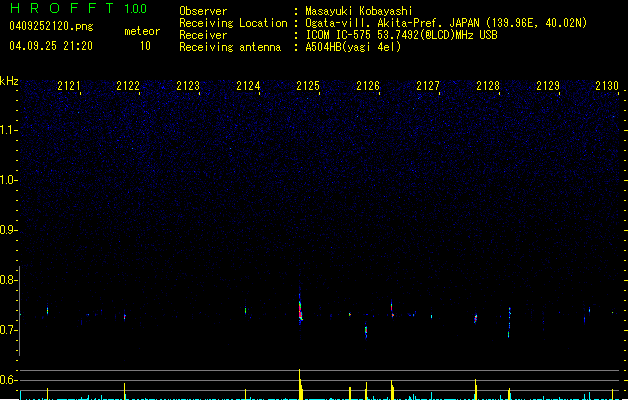
Task: Click the 2129 time marker
Action: click(x=548, y=86)
